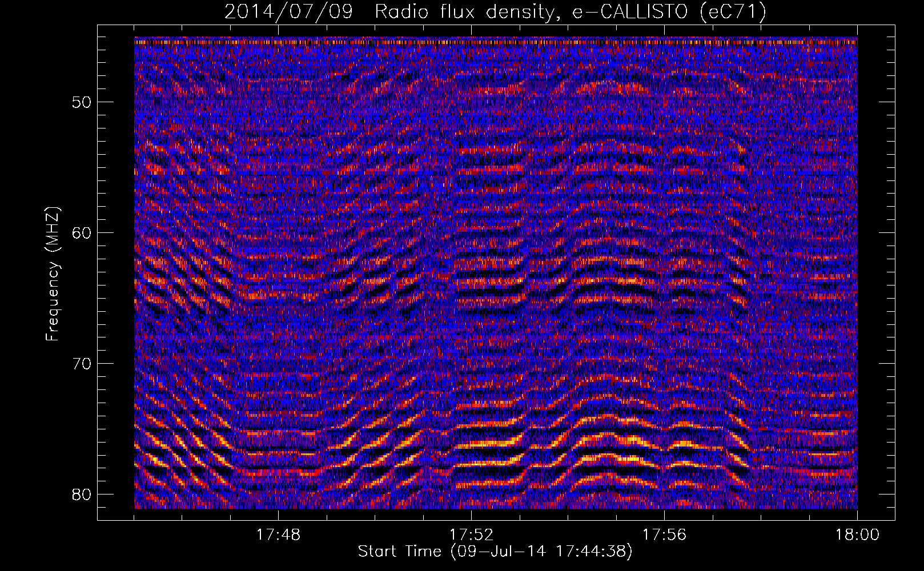Click the 17:56 time tick label
Image resolution: width=924 pixels, height=571 pixels.
[x=664, y=535]
